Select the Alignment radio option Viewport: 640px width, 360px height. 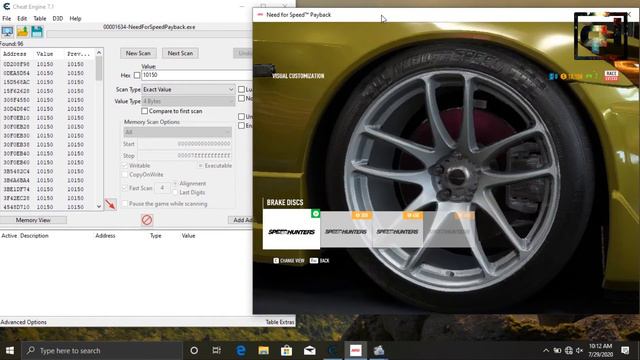176,183
